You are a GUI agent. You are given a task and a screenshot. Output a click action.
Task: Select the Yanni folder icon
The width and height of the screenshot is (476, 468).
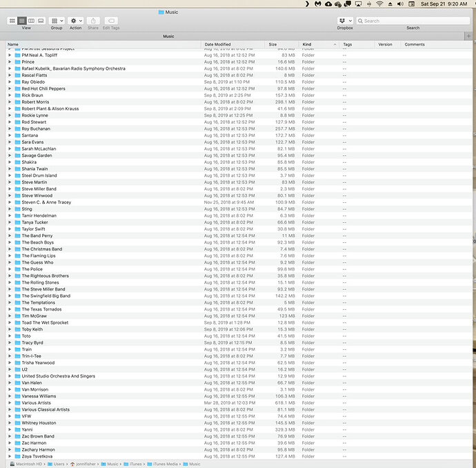coord(18,430)
